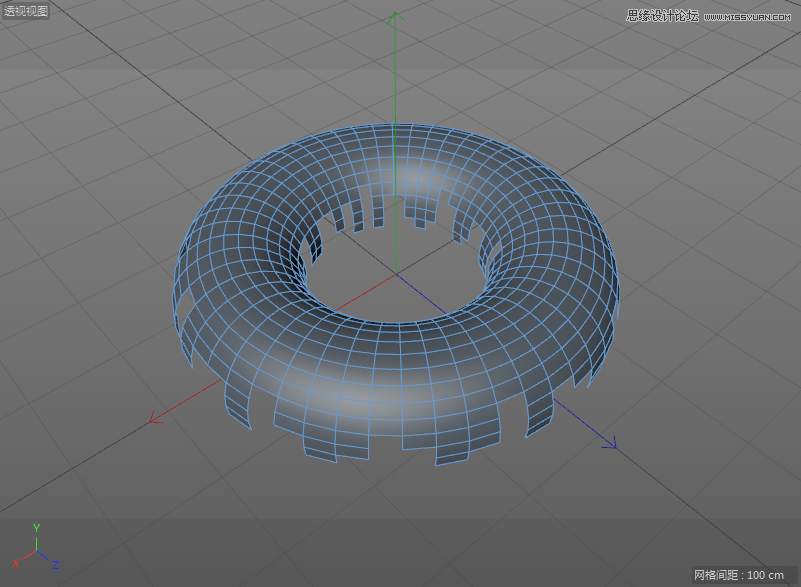Click the green Y-axis arrowhead at top
This screenshot has width=801, height=587.
396,17
